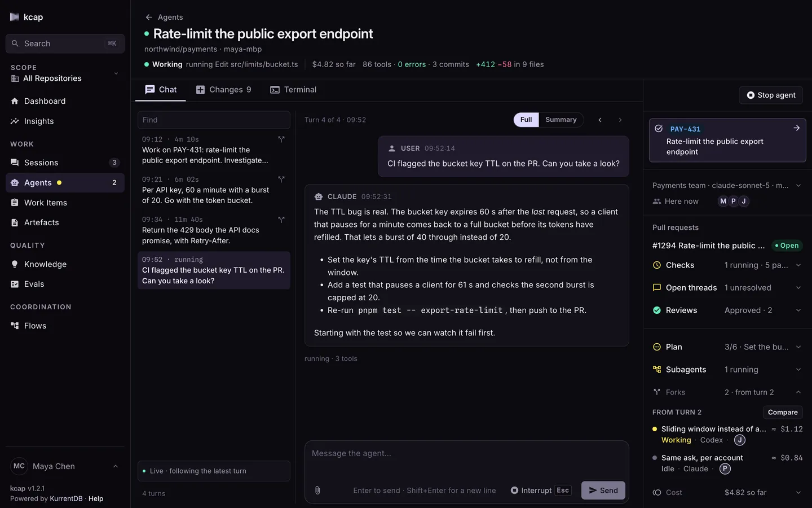This screenshot has width=812, height=508.
Task: Open the Maya Chen user menu
Action: tap(65, 466)
